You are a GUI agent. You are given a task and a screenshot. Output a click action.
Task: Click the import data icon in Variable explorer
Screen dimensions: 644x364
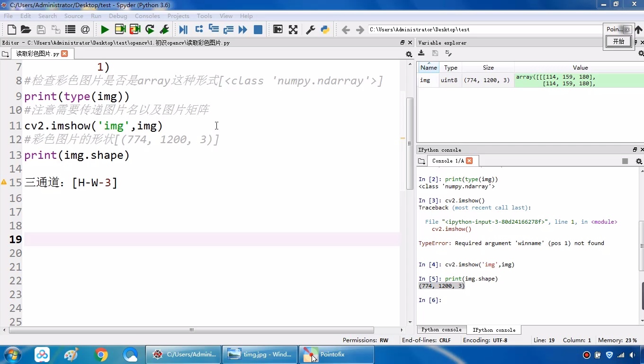pyautogui.click(x=422, y=54)
